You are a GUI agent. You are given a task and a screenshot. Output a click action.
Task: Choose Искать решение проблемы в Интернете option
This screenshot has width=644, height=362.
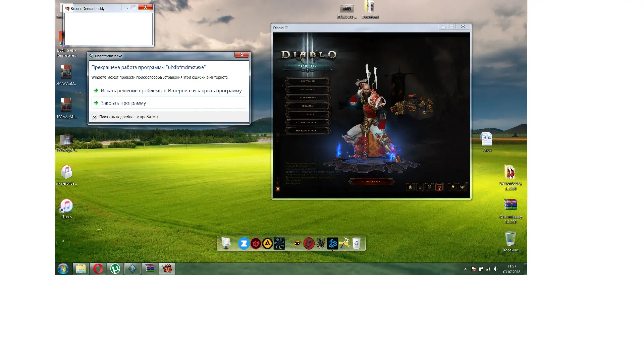169,90
